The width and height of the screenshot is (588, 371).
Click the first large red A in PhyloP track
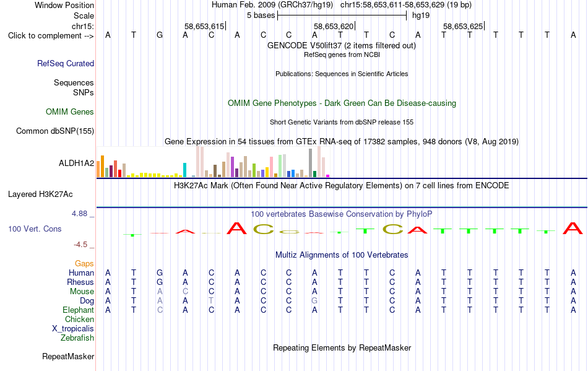coord(237,228)
